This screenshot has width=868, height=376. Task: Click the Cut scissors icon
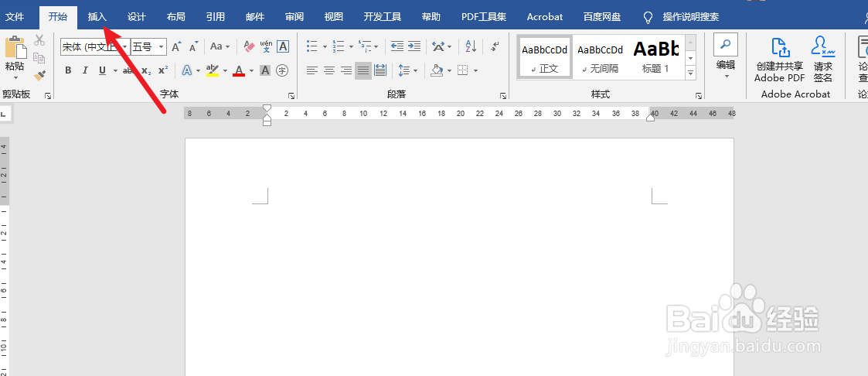pos(39,40)
